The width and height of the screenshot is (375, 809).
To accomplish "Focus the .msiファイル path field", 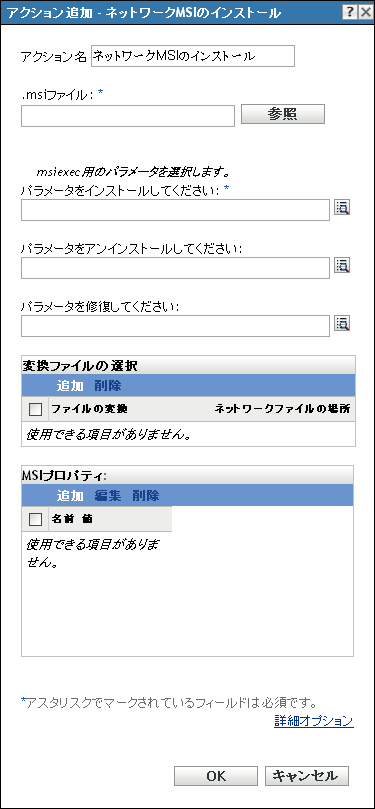I will pyautogui.click(x=128, y=116).
